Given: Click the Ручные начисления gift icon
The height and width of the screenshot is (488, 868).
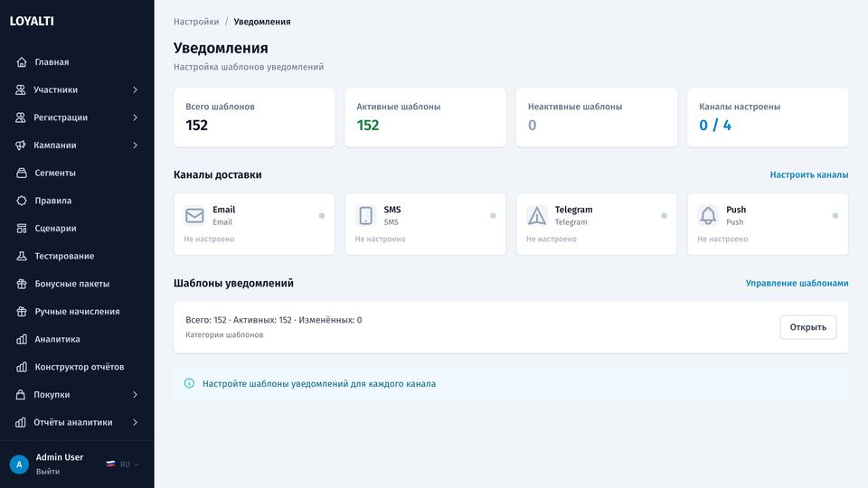Looking at the screenshot, I should point(22,311).
